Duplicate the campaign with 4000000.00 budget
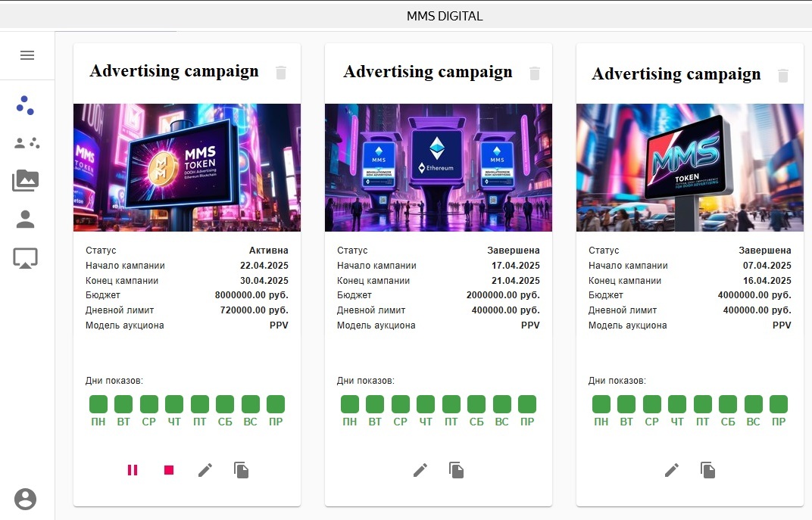Image resolution: width=812 pixels, height=520 pixels. [x=708, y=470]
